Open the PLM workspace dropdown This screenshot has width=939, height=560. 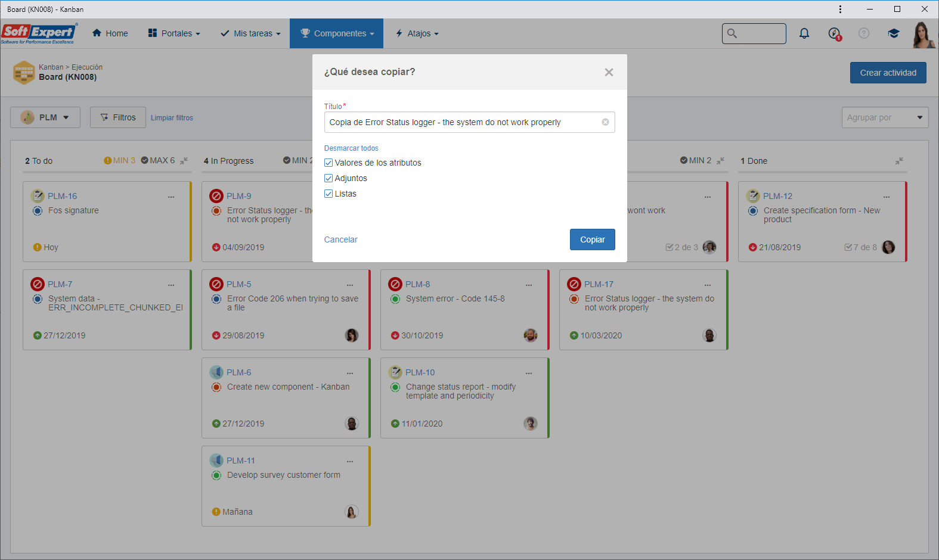point(44,117)
